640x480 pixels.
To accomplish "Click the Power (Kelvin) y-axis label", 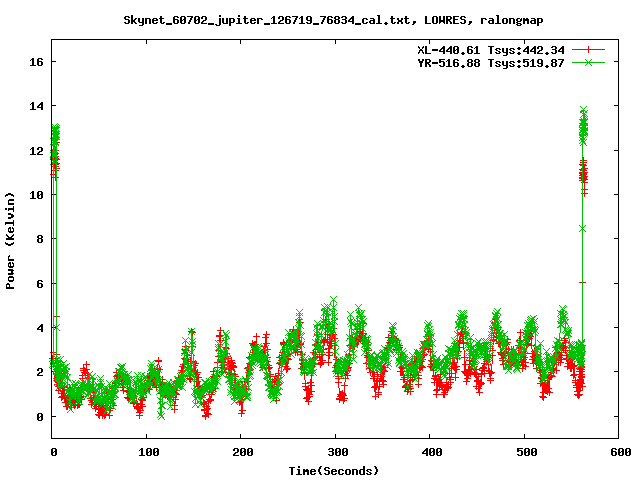I will pos(10,241).
